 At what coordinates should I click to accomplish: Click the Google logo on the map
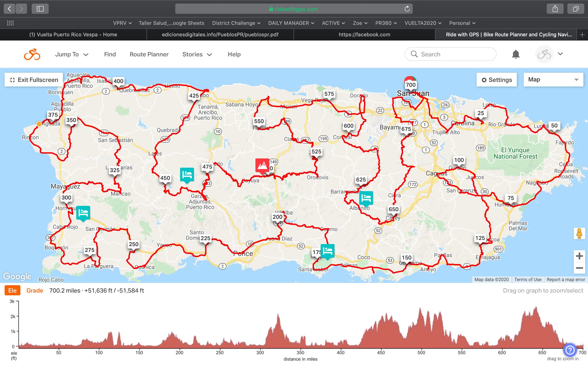click(x=17, y=276)
